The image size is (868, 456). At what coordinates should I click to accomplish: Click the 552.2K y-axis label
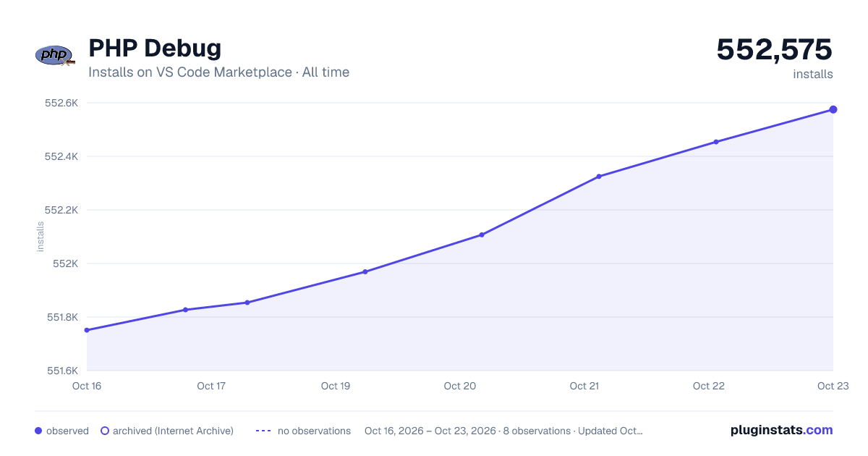click(61, 210)
